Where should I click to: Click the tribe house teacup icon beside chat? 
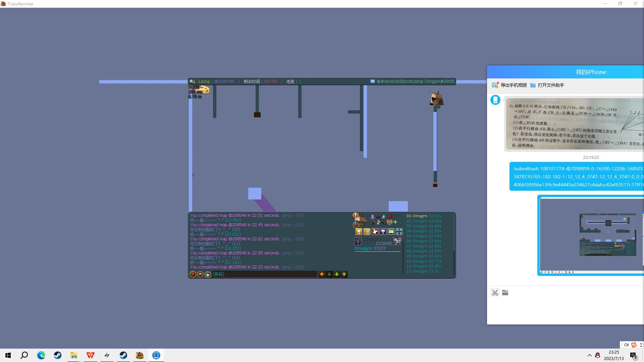click(x=208, y=275)
